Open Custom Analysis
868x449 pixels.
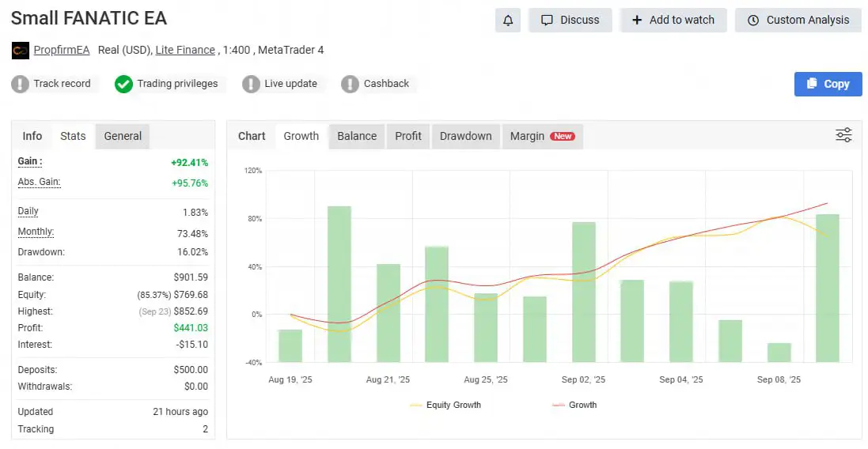pyautogui.click(x=798, y=21)
